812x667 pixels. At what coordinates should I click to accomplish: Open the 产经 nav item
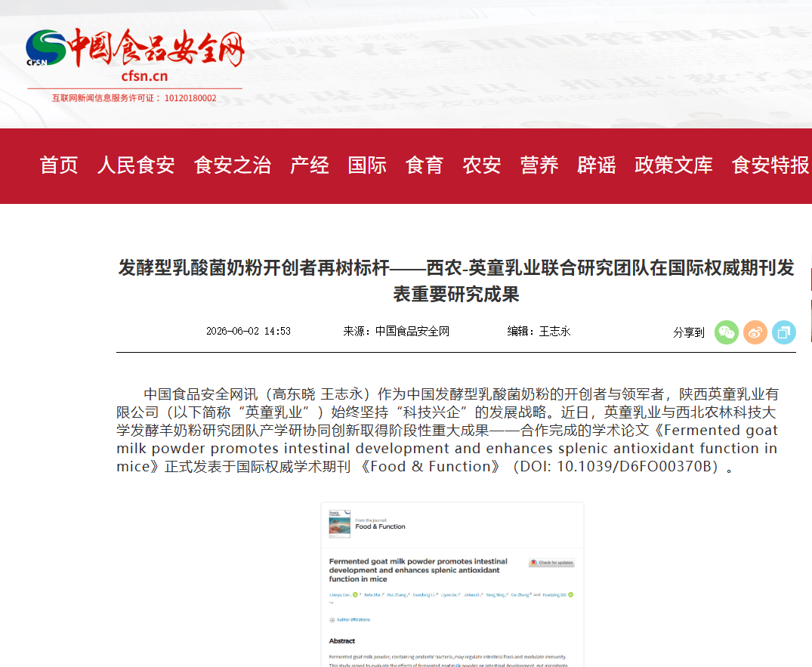click(x=310, y=165)
